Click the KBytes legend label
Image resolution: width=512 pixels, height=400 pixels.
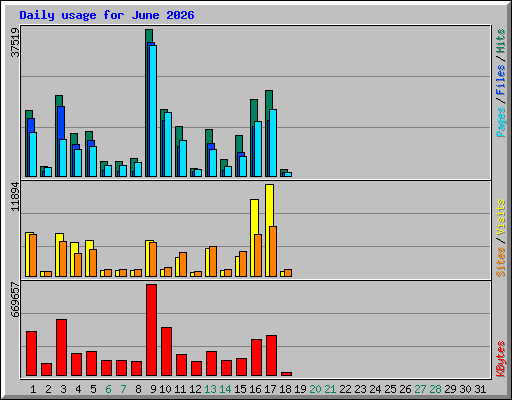[500, 359]
